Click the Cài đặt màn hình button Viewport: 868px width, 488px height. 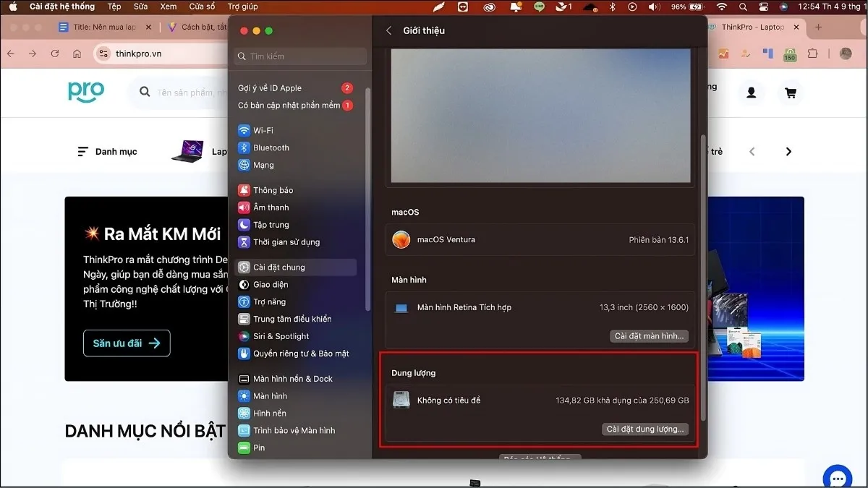[649, 336]
